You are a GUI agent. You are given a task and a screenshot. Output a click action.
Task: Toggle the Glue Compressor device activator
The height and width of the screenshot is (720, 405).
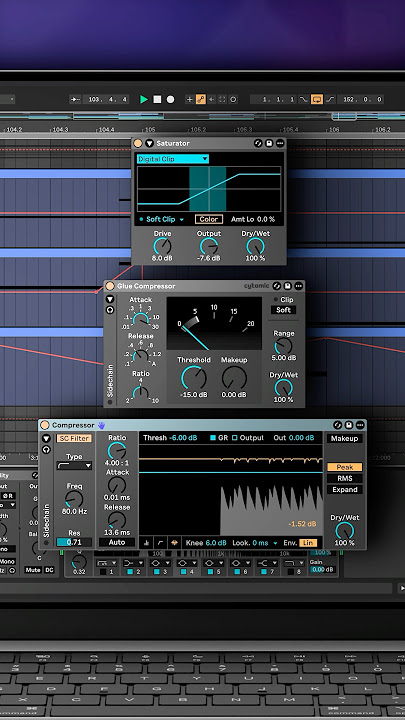pos(110,286)
